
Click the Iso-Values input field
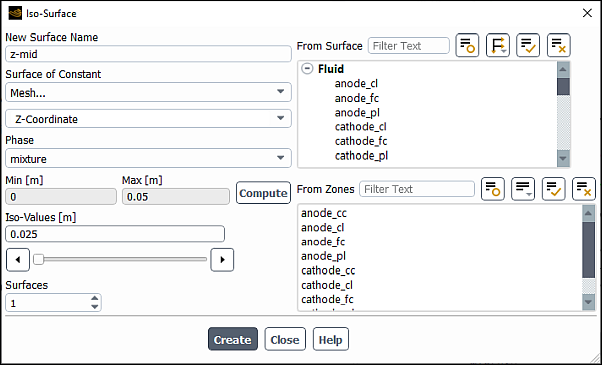pos(115,234)
